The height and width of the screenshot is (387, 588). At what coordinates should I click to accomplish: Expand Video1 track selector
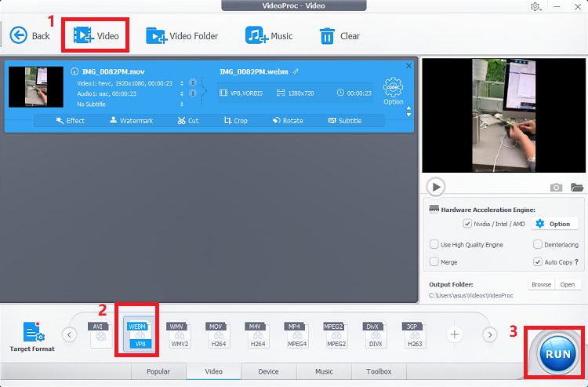[182, 83]
